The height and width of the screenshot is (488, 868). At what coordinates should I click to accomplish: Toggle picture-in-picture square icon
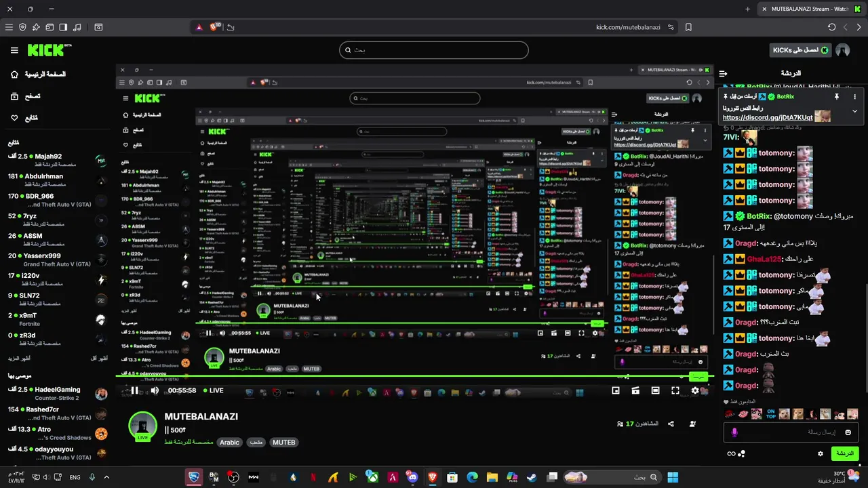click(x=616, y=390)
